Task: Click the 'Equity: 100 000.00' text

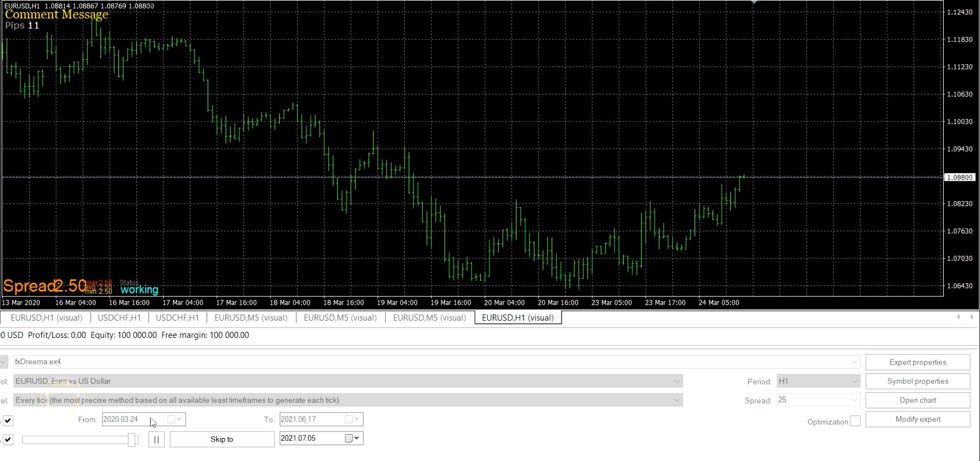Action: pyautogui.click(x=124, y=335)
